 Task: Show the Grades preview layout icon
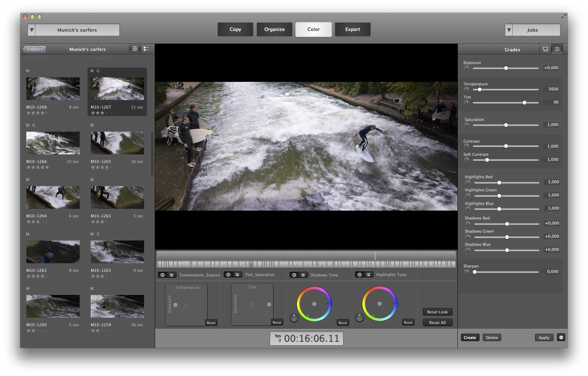(545, 49)
